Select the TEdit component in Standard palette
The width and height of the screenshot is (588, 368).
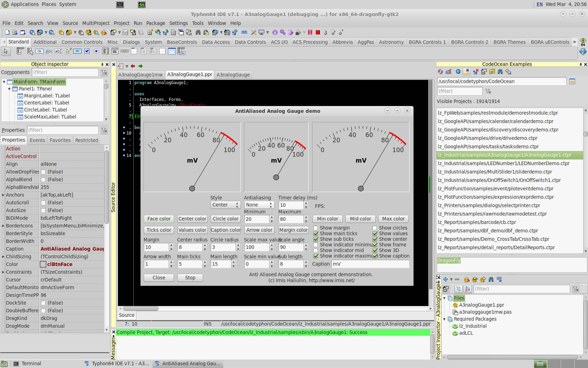pos(58,51)
